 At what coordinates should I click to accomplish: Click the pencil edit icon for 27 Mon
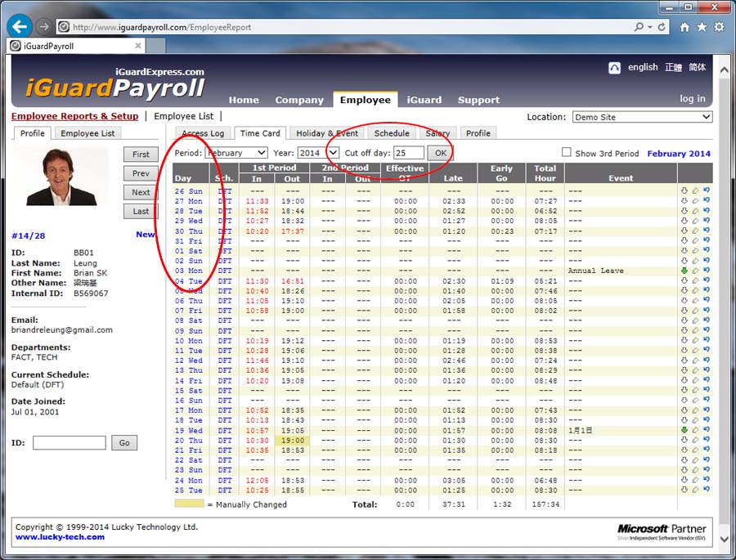tap(695, 201)
